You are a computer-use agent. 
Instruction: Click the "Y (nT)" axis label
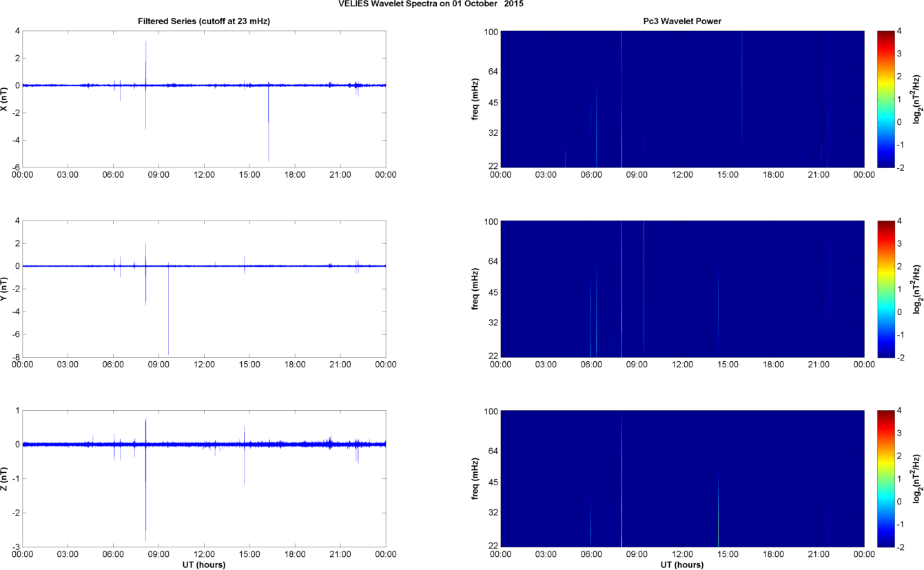click(6, 289)
